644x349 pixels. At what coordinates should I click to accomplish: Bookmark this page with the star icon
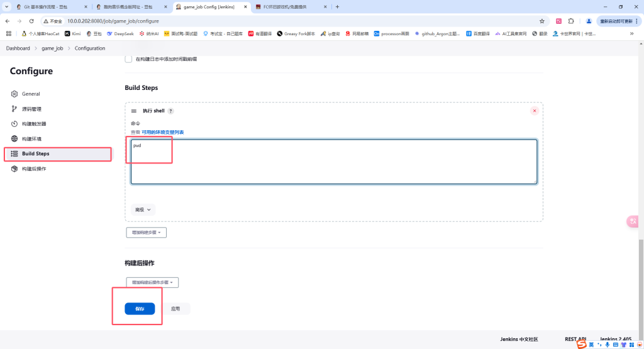pyautogui.click(x=541, y=21)
